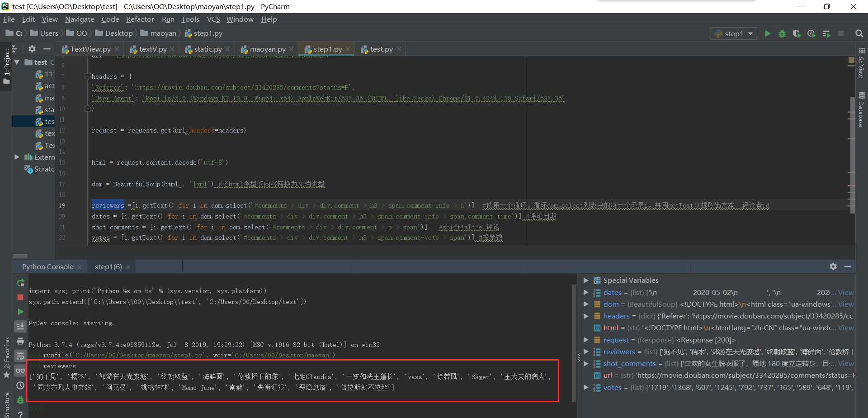Close the Python Console tab
This screenshot has width=868, height=418.
click(80, 267)
